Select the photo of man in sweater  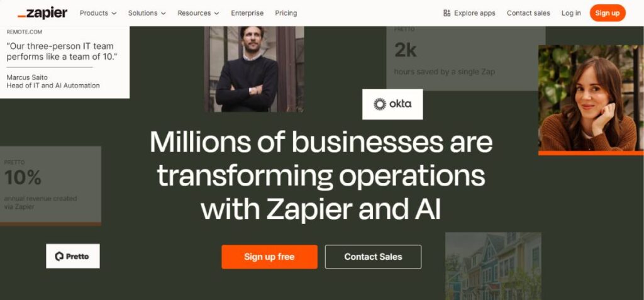tap(254, 69)
